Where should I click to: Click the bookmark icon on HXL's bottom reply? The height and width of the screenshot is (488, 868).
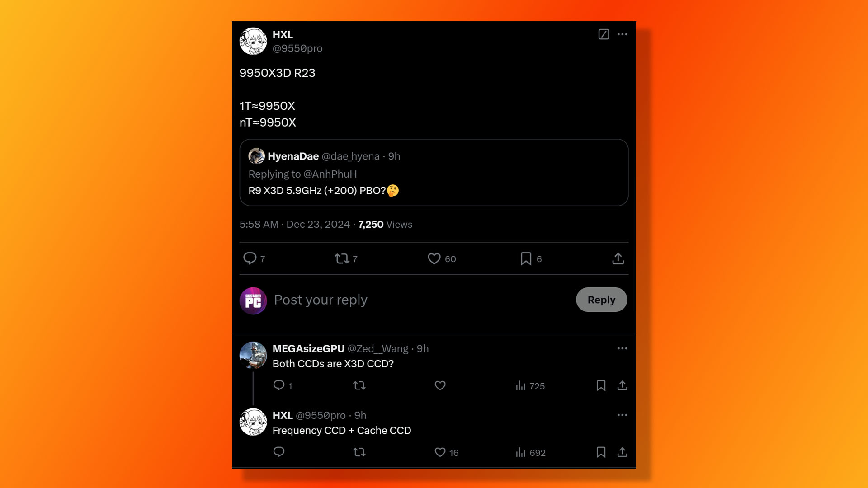coord(601,452)
